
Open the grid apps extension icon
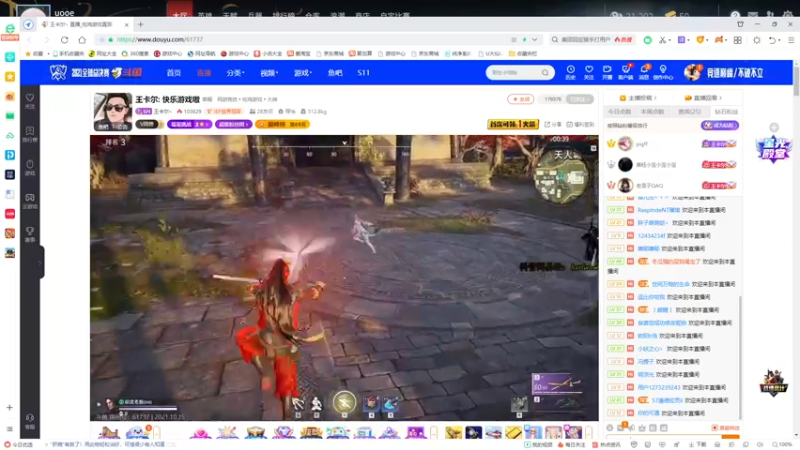click(738, 40)
